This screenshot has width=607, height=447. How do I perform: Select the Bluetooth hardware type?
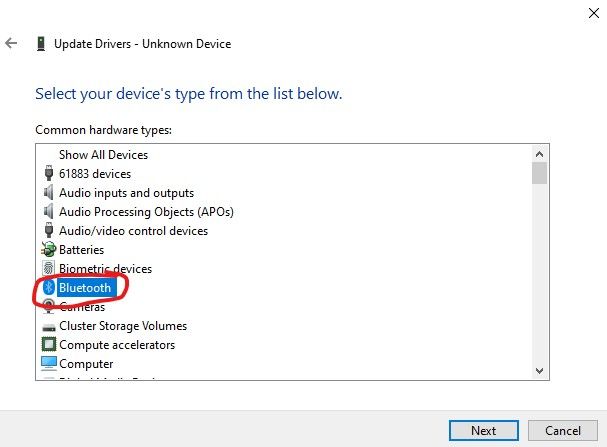click(x=86, y=288)
